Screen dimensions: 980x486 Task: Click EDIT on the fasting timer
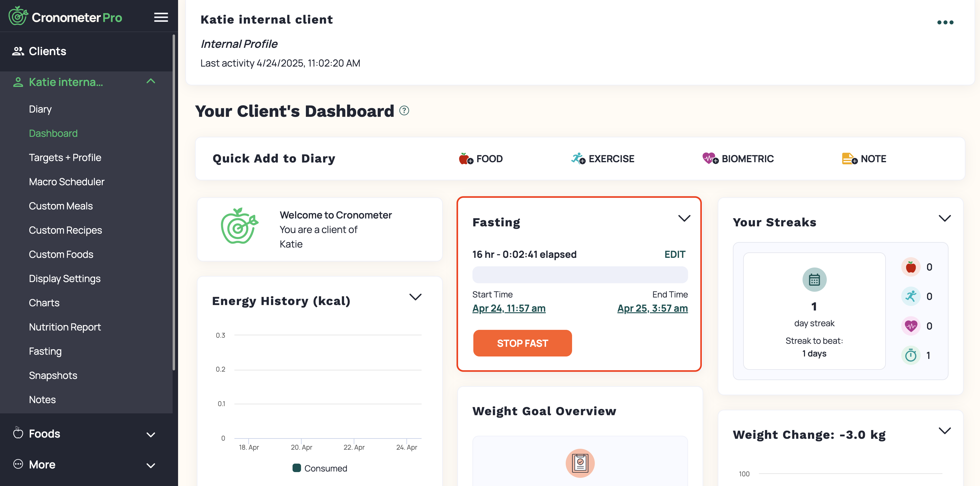click(x=674, y=254)
